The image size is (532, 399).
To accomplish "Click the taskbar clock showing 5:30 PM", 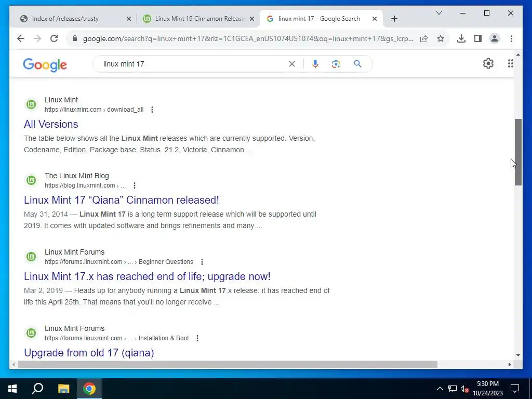I will click(487, 389).
